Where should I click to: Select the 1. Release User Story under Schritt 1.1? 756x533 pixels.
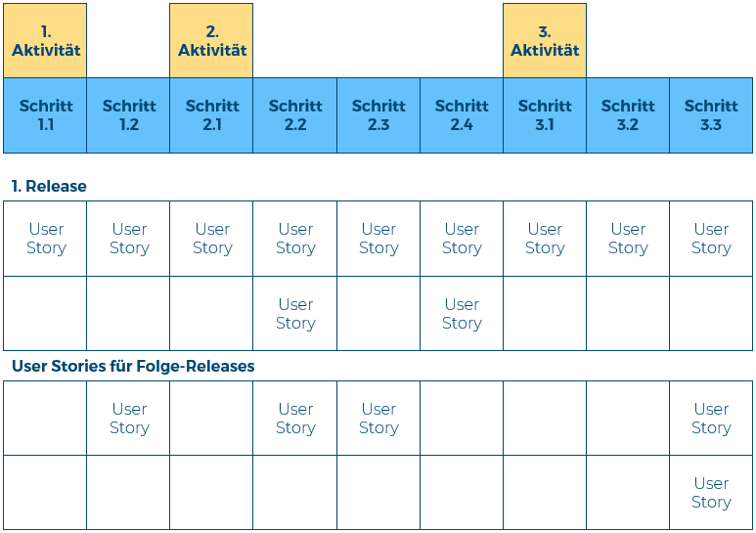pos(46,239)
